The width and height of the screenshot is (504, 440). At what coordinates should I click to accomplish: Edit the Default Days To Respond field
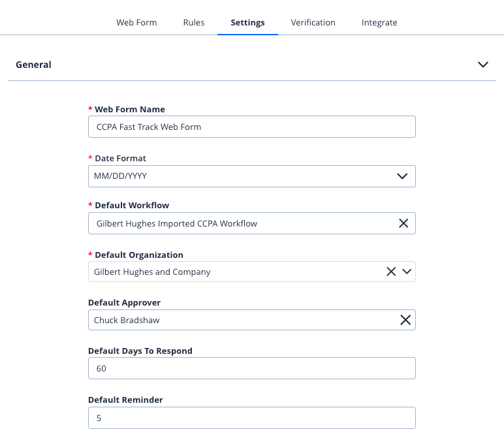pyautogui.click(x=251, y=368)
